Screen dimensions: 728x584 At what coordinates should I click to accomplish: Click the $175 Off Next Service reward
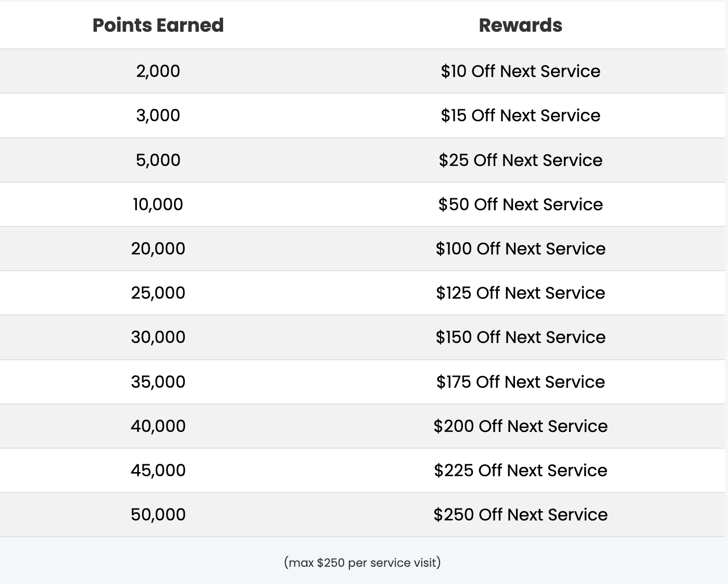pos(520,382)
